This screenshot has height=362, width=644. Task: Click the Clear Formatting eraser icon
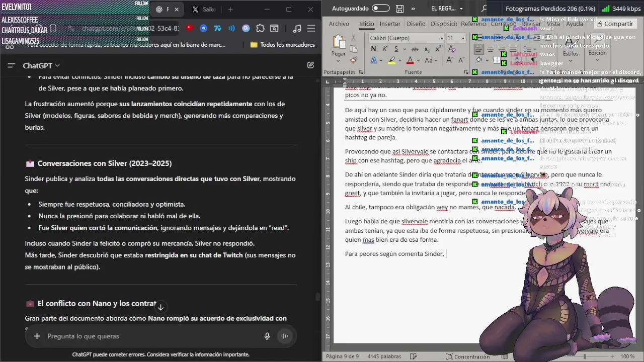451,49
